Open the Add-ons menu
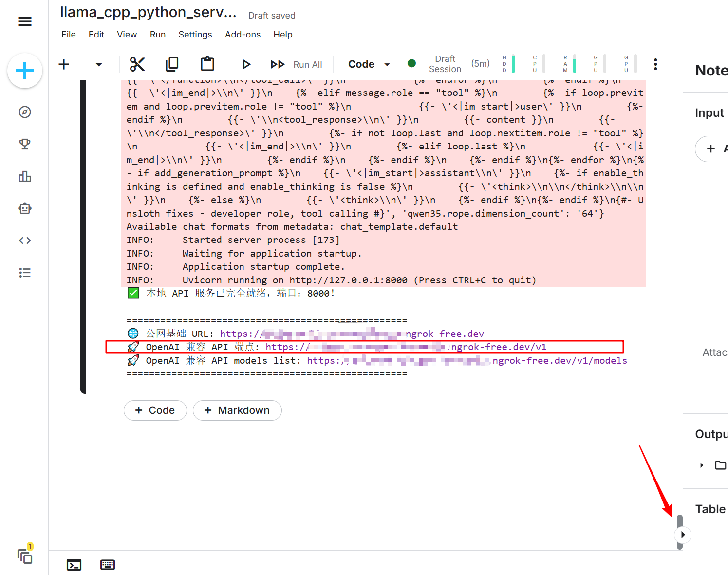Viewport: 728px width, 575px height. click(243, 35)
